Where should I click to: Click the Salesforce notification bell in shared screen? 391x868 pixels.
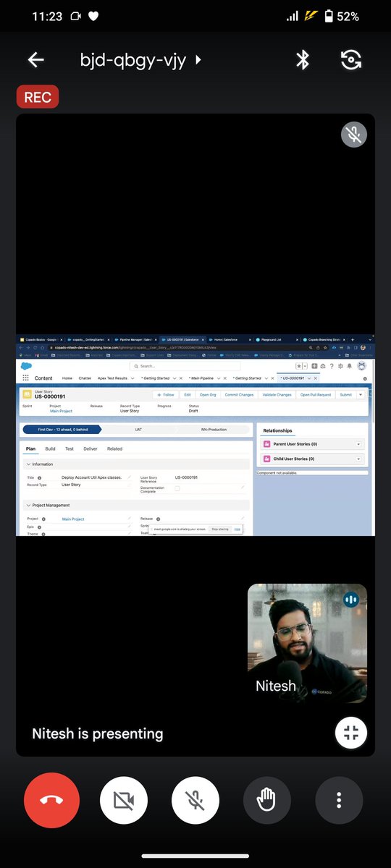tap(349, 366)
